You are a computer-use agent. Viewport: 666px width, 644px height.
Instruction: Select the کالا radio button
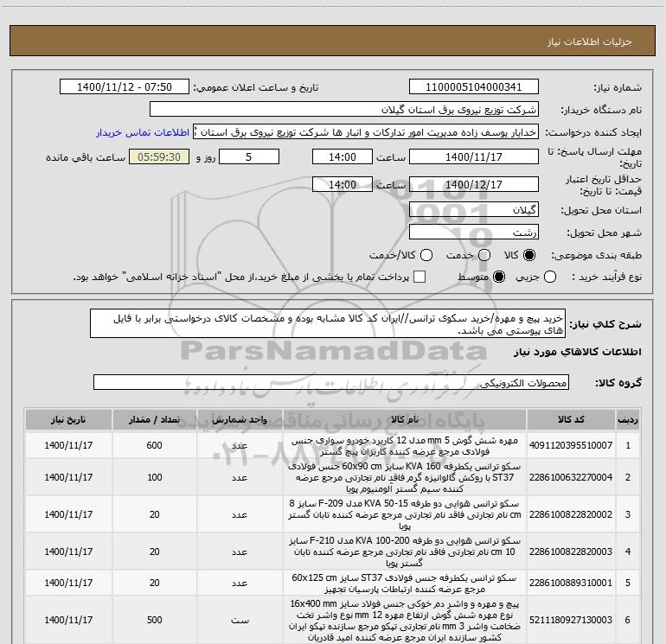(529, 255)
